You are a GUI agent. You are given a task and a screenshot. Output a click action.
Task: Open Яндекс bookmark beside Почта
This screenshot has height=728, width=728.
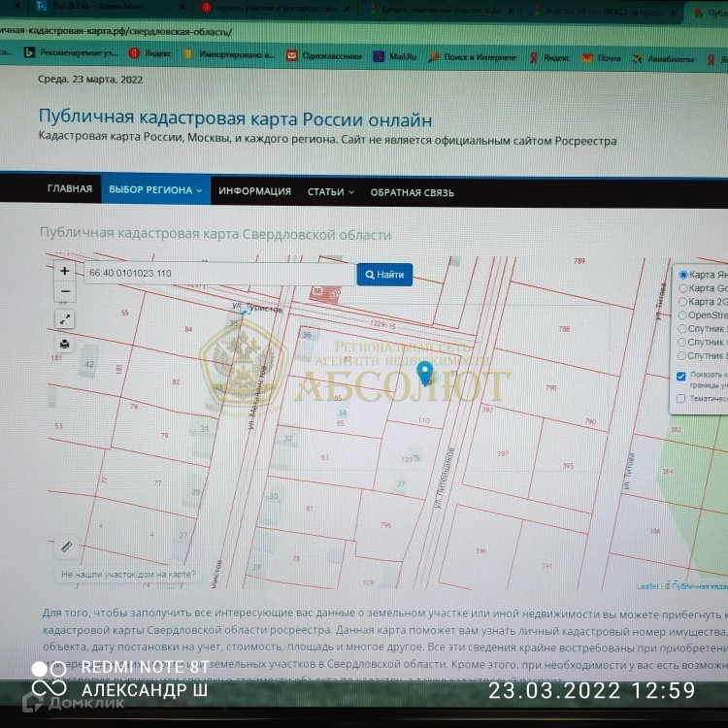click(550, 57)
